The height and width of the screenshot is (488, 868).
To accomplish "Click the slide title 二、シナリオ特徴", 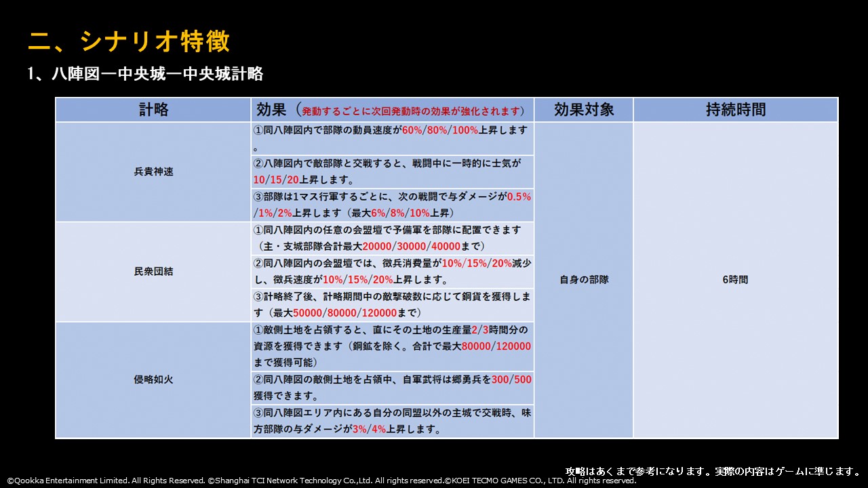I will pos(129,42).
